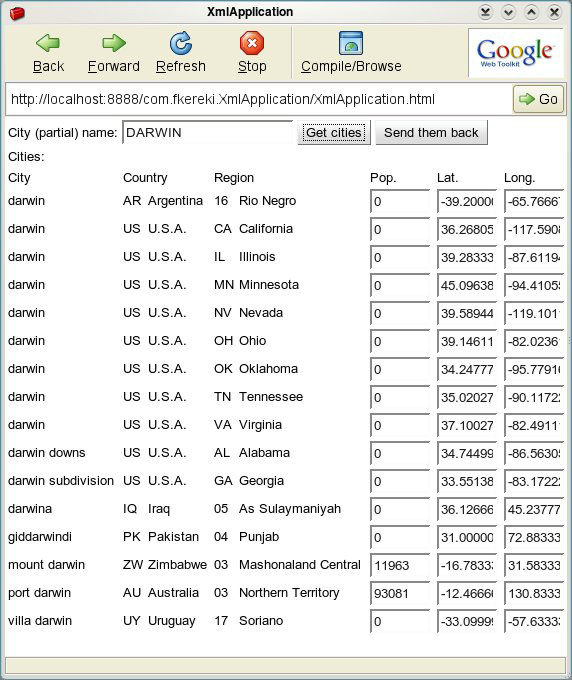Click the 'Region' column header
Screen dimensions: 572x680
pos(234,178)
